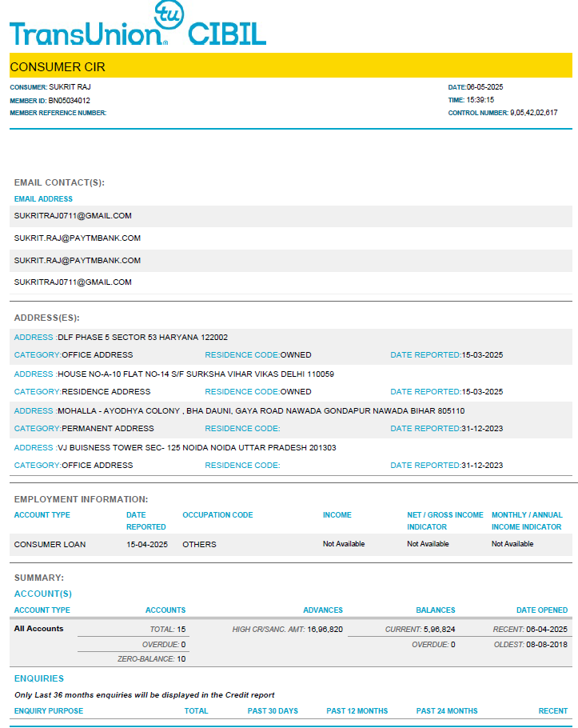This screenshot has width=578, height=728.
Task: Click RESIDENCE ADDRESS category value
Action: click(106, 391)
